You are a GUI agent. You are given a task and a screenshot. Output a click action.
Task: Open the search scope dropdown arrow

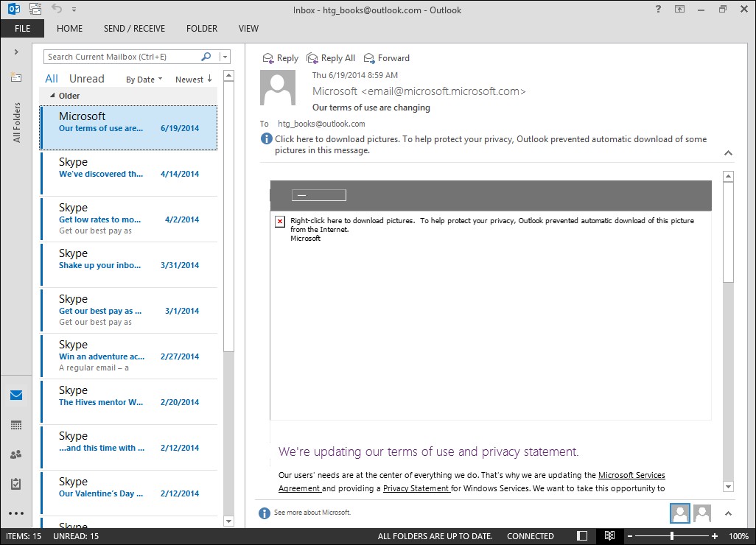[x=225, y=57]
